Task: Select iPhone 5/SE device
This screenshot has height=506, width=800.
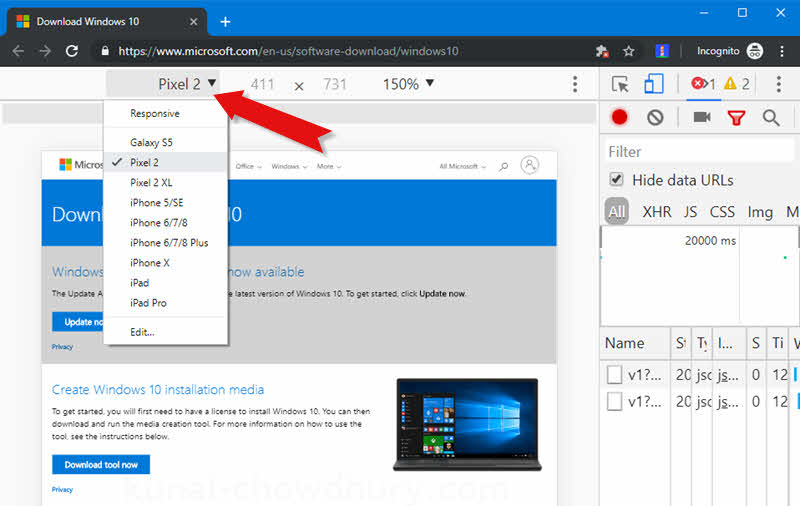Action: (166, 203)
